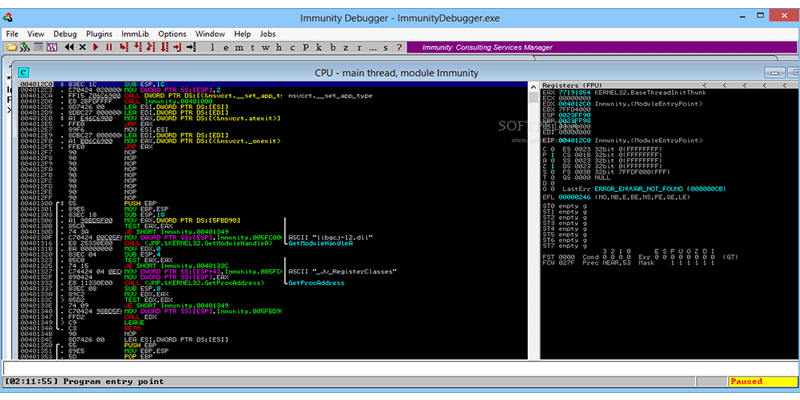
Task: Open the Help menu
Action: click(242, 34)
